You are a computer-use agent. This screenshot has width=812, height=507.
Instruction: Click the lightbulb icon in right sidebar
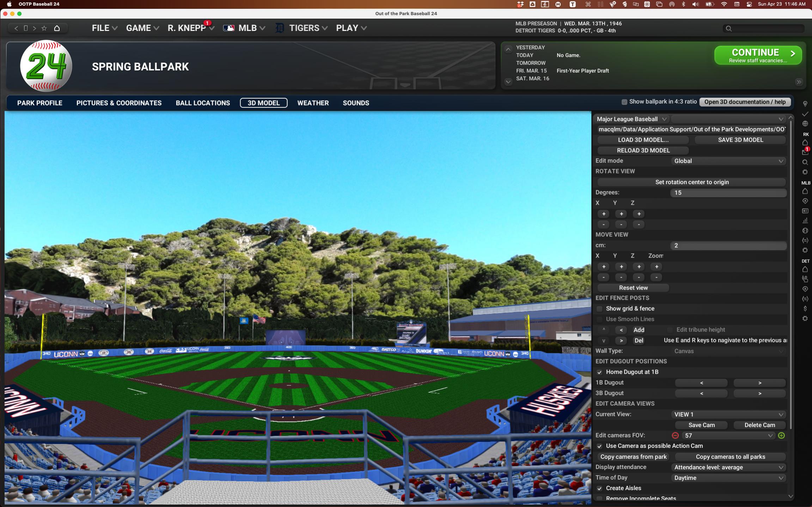tap(805, 104)
